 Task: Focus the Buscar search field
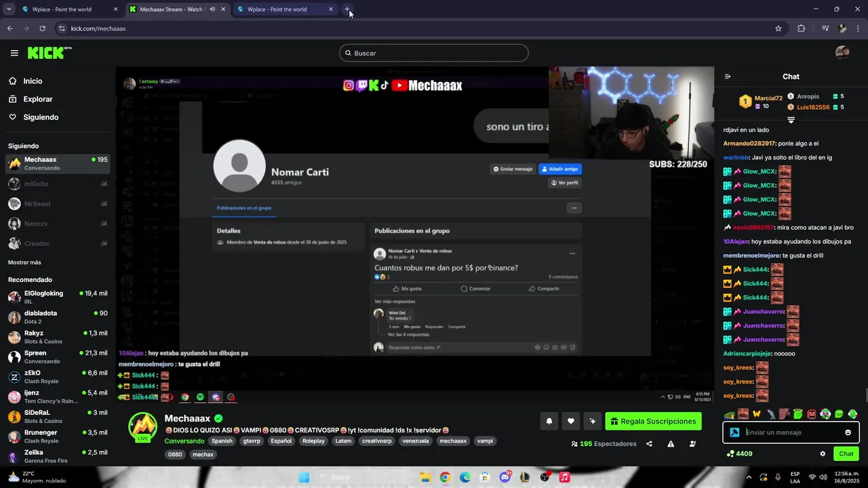(x=434, y=53)
